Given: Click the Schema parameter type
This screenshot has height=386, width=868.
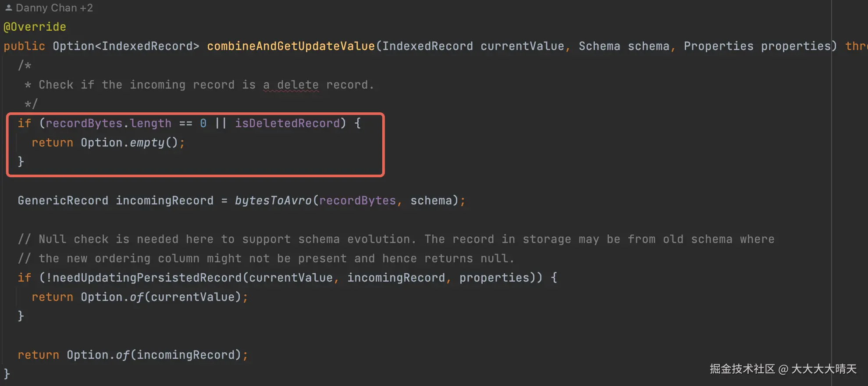Looking at the screenshot, I should 599,46.
